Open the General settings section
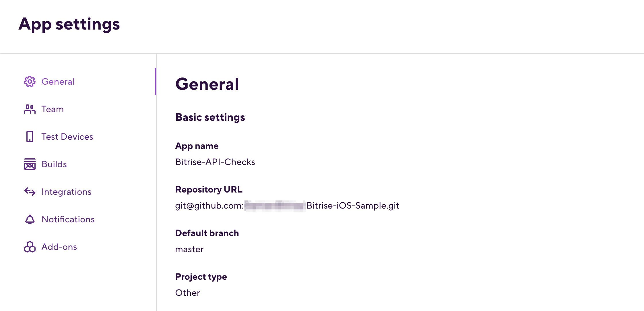Screen dimensions: 644x311 (x=58, y=81)
